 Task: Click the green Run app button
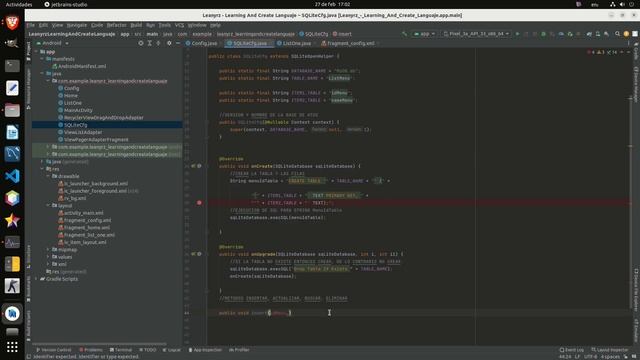(518, 34)
